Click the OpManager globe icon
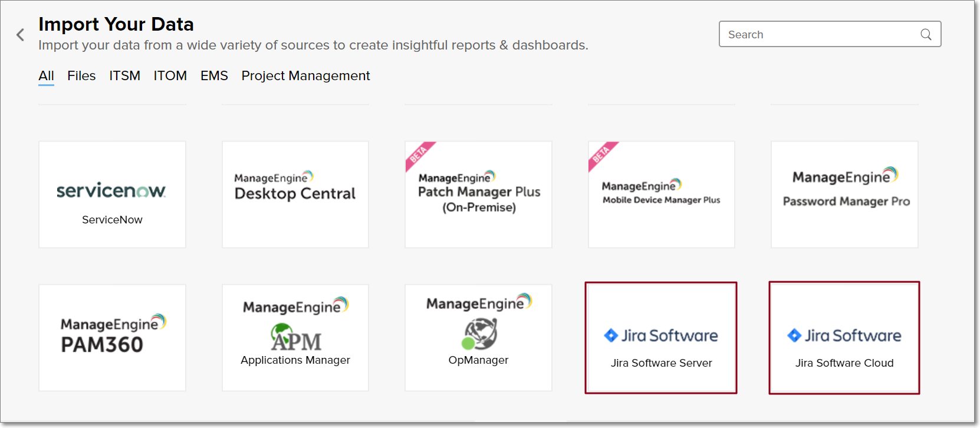Screen dimensions: 980x428 tap(479, 334)
